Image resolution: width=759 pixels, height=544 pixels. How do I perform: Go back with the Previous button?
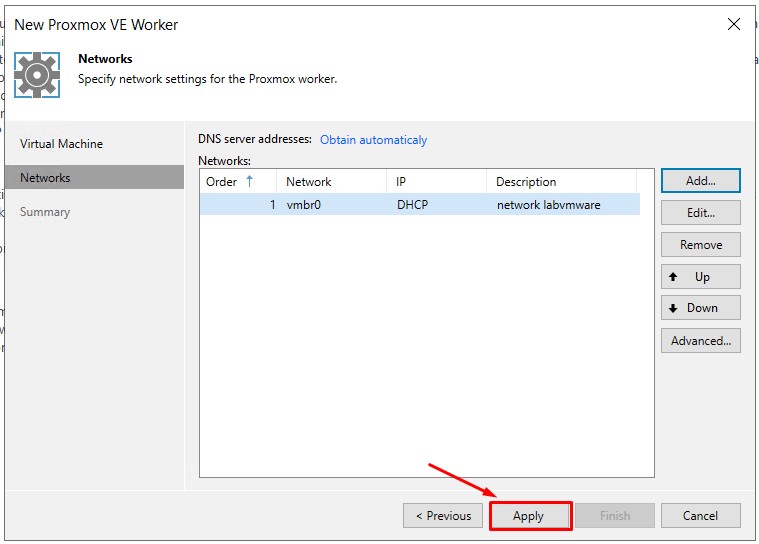443,516
